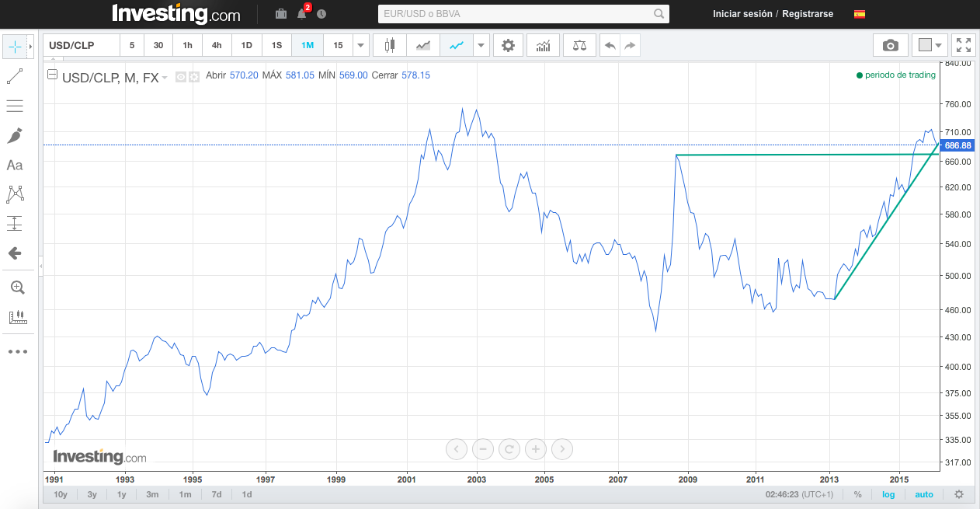
Task: Select the 1M monthly interval
Action: (x=308, y=46)
